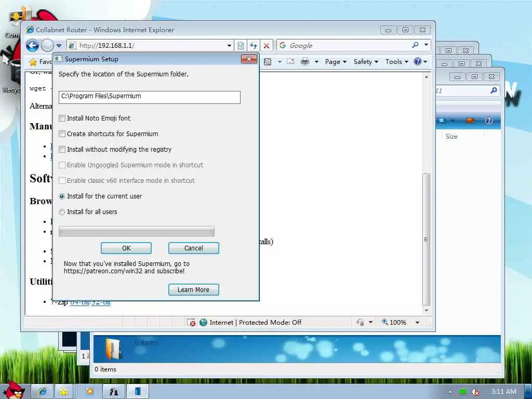Click the refresh icon in Internet Explorer

[x=254, y=46]
